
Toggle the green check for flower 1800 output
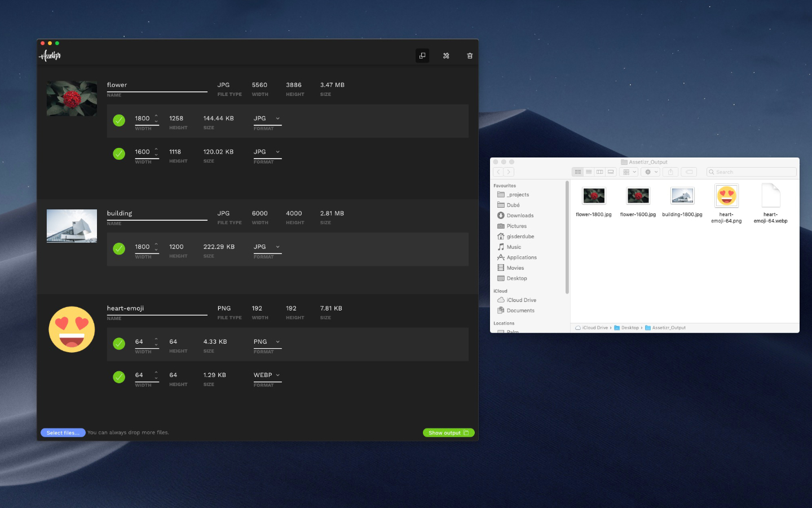119,120
